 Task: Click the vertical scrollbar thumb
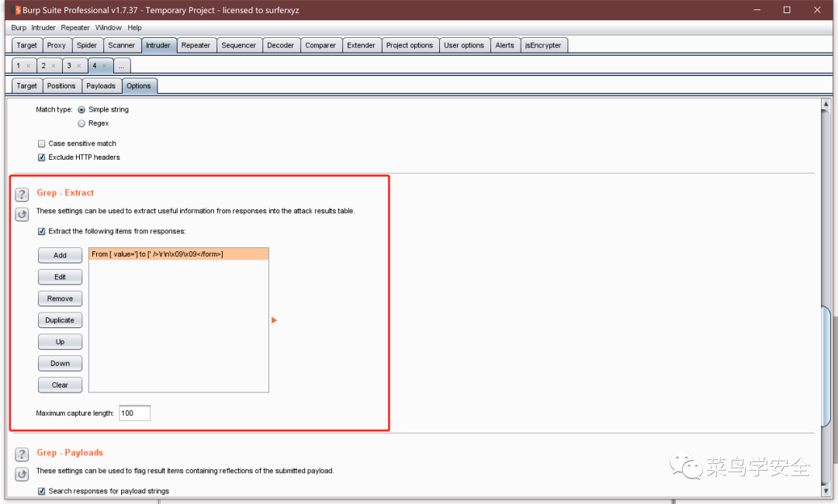point(826,366)
